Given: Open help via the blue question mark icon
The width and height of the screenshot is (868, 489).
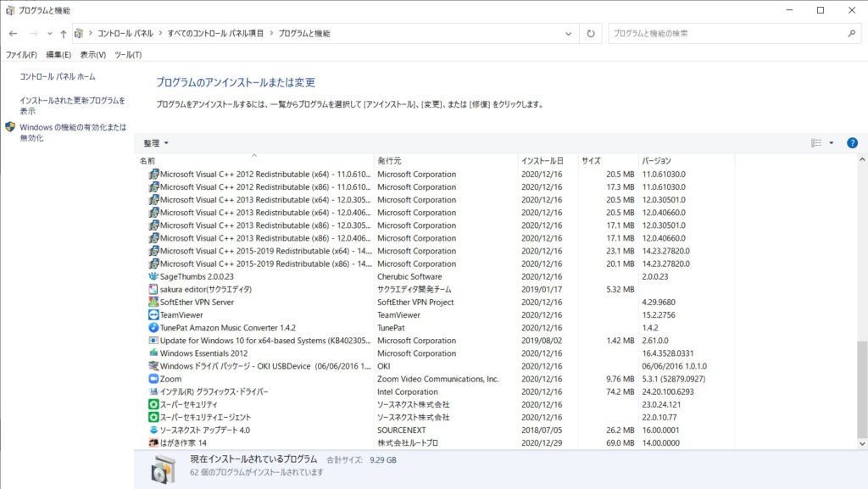Looking at the screenshot, I should pyautogui.click(x=852, y=142).
